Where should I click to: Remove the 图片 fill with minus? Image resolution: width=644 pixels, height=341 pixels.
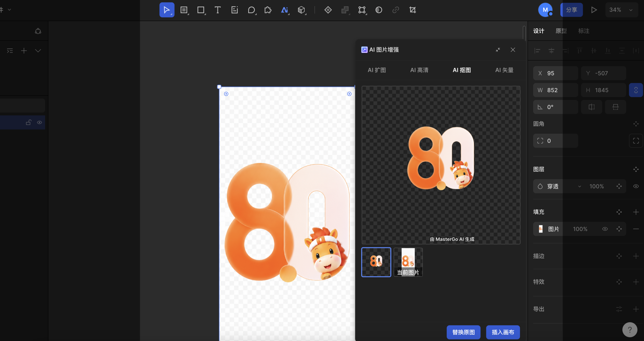pos(636,229)
